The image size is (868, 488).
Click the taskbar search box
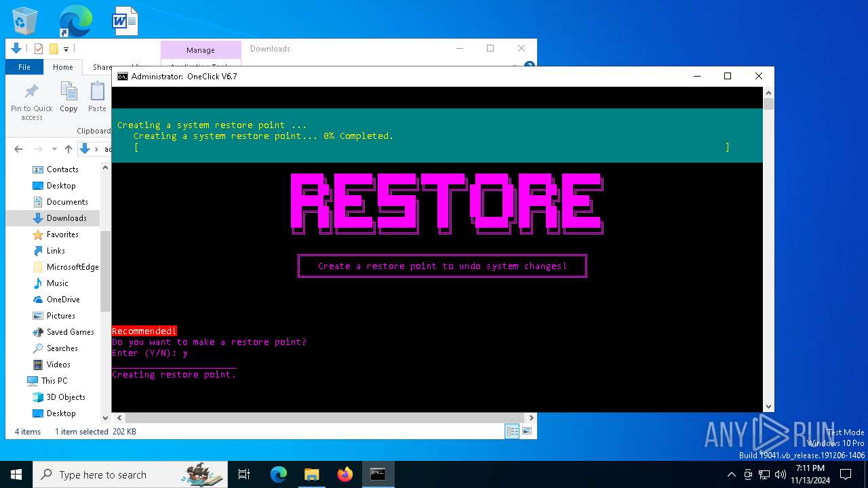tap(130, 474)
